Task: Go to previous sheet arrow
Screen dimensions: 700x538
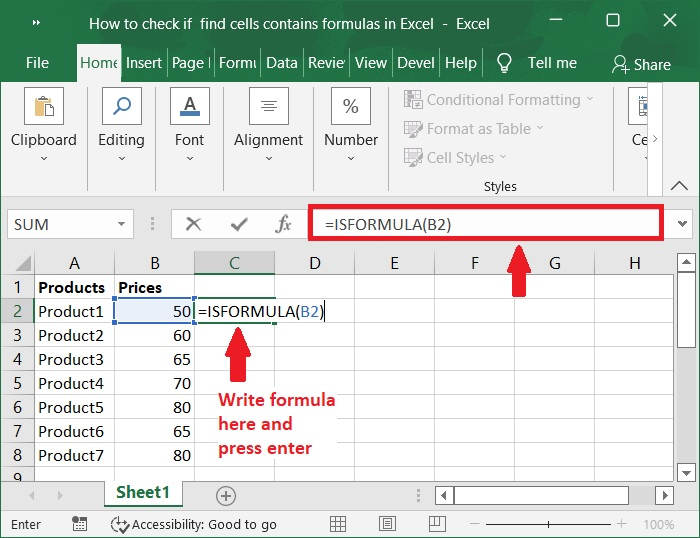Action: (x=32, y=496)
